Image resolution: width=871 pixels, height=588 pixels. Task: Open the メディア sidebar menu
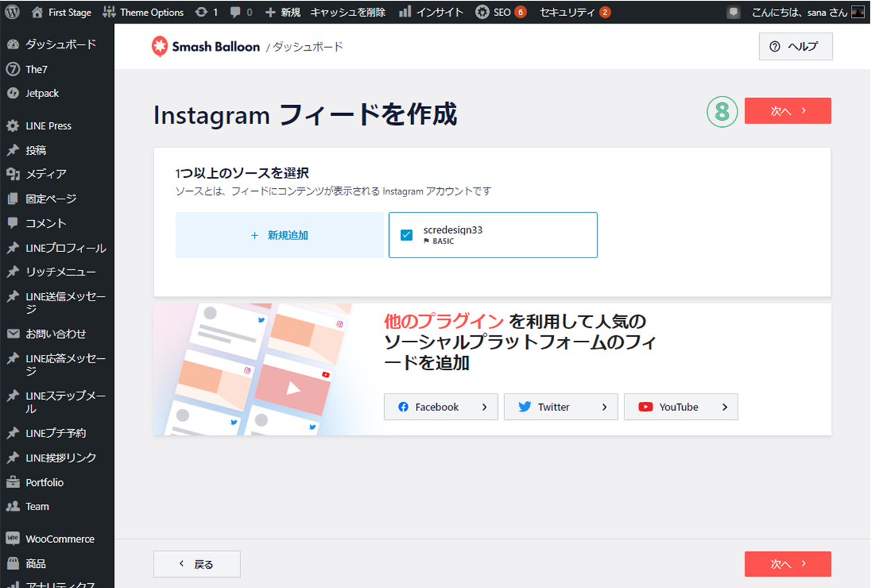pos(46,174)
